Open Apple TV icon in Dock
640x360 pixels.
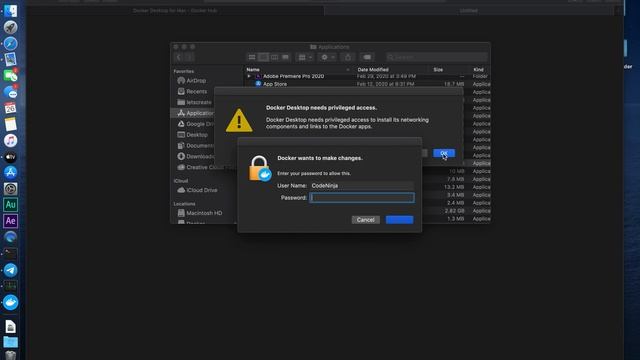click(x=10, y=157)
